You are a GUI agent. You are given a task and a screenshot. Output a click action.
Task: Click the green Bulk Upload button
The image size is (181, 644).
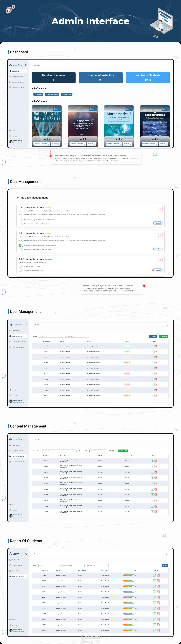163,336
